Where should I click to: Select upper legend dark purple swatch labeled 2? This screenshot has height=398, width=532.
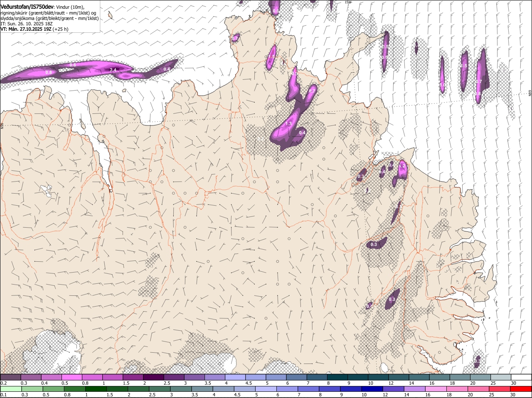tap(153, 377)
